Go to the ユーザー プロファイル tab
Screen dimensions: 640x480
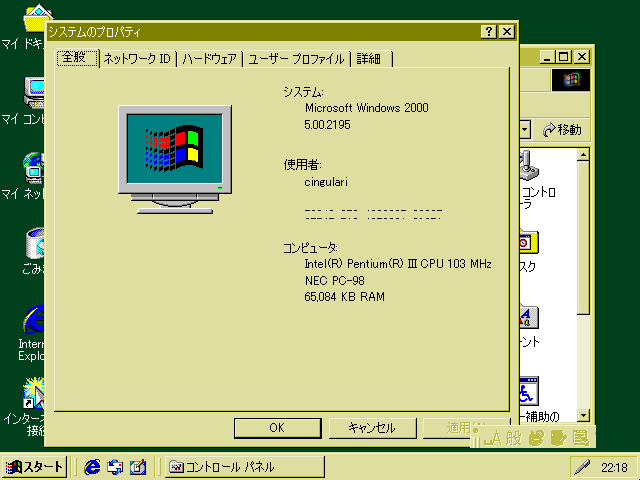[297, 59]
